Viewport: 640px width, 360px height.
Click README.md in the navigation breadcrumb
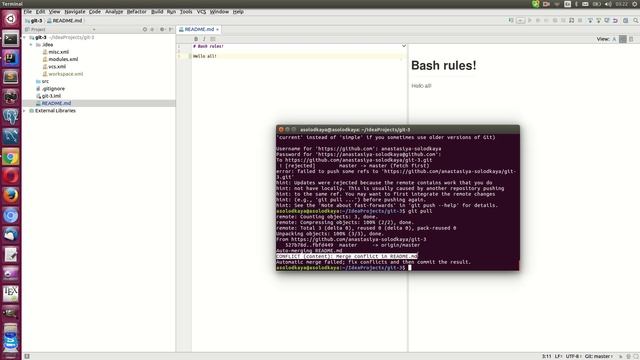[64, 20]
